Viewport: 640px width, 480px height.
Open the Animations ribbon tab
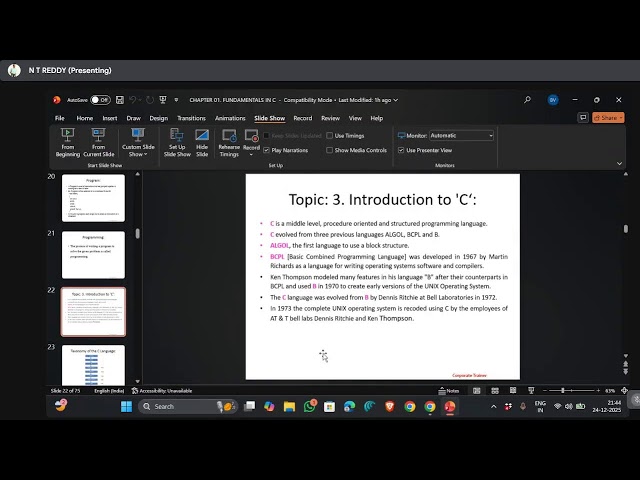[x=230, y=118]
